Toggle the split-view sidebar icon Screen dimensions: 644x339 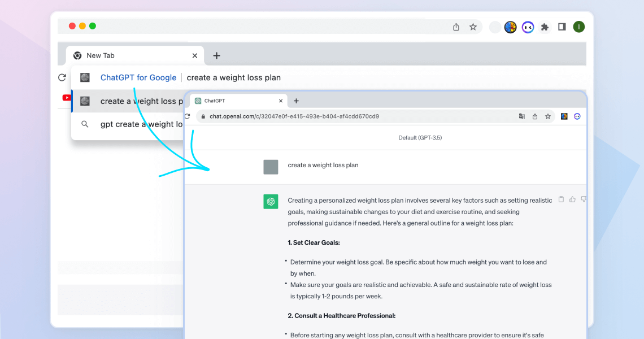pyautogui.click(x=562, y=27)
